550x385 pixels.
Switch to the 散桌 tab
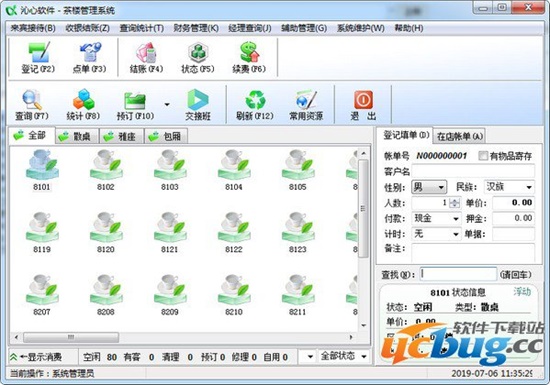point(77,136)
